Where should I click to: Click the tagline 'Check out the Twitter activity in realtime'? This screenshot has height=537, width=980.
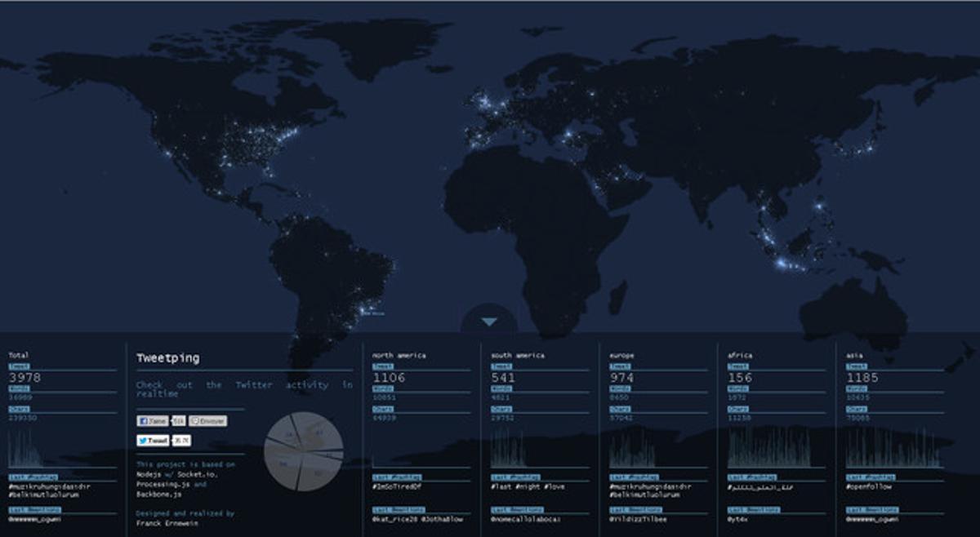pyautogui.click(x=244, y=389)
